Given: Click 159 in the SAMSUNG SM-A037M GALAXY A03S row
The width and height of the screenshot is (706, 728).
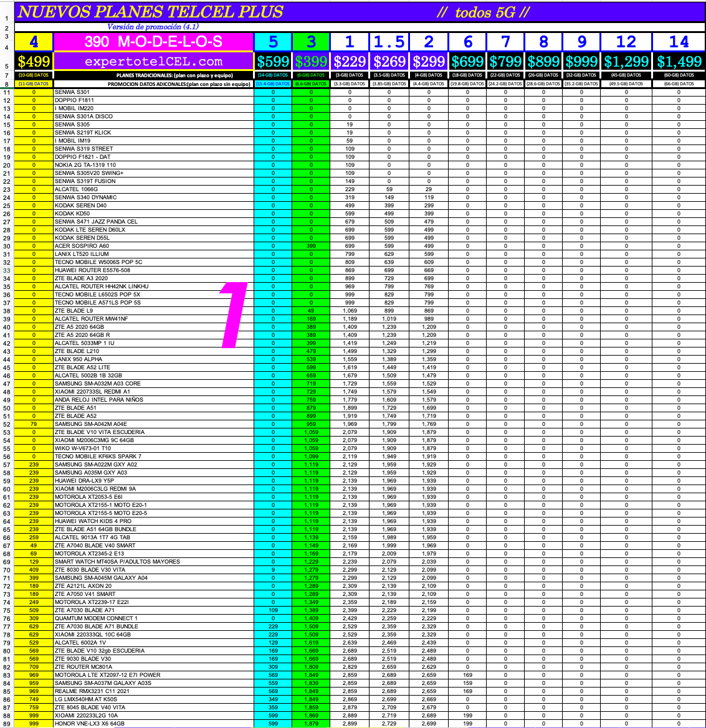Looking at the screenshot, I should tap(467, 683).
